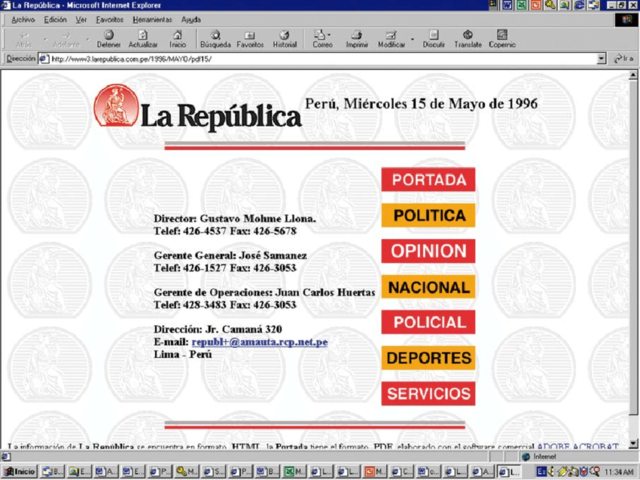Open the Ayuda menu
Screen dimensions: 640x480
191,20
